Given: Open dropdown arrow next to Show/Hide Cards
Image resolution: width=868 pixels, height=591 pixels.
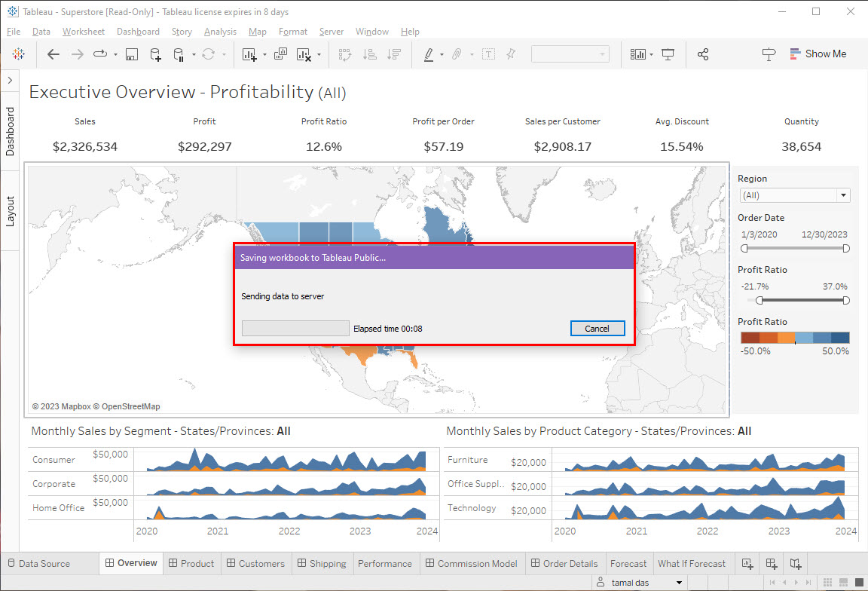Looking at the screenshot, I should [x=651, y=54].
